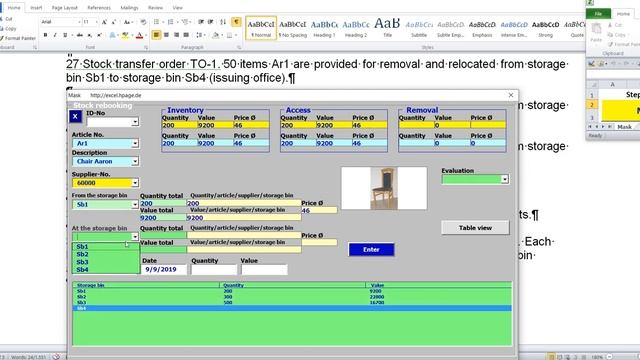Open From the storage bin dropdown
Image resolution: width=640 pixels, height=360 pixels.
(135, 204)
